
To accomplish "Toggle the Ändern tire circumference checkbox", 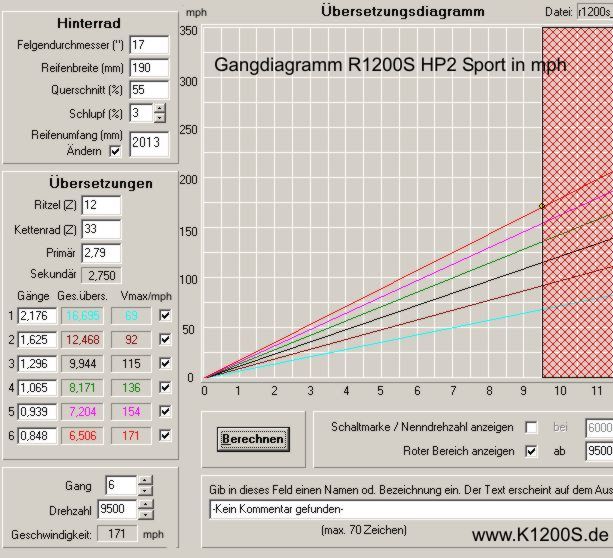I will coord(115,151).
